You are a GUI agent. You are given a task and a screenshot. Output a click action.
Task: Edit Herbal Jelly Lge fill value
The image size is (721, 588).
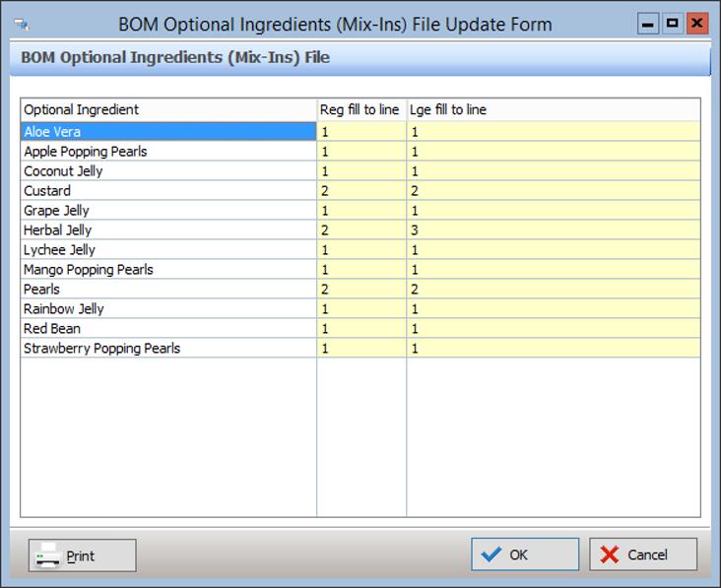(552, 229)
